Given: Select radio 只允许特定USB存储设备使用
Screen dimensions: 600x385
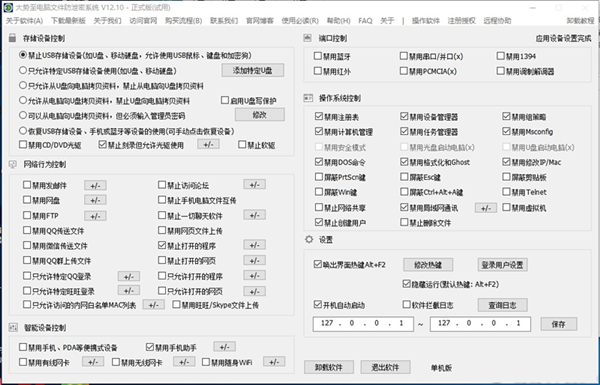Looking at the screenshot, I should (23, 70).
